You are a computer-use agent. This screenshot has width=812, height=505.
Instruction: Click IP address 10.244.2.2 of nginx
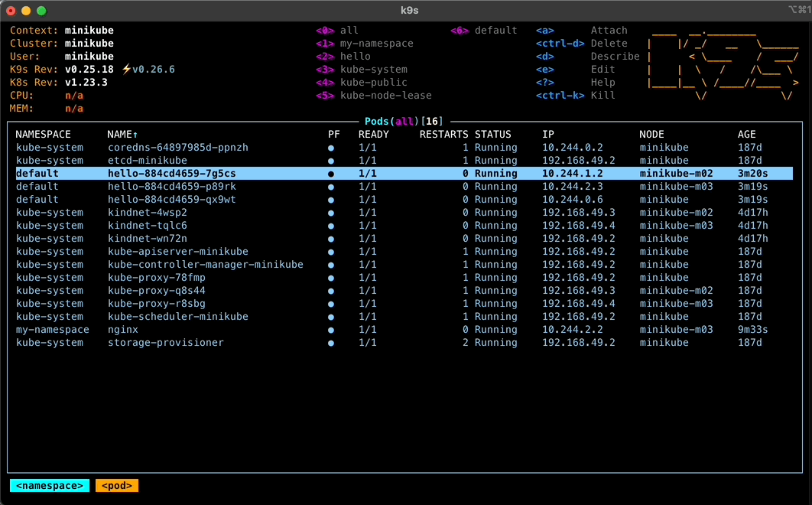click(x=572, y=330)
